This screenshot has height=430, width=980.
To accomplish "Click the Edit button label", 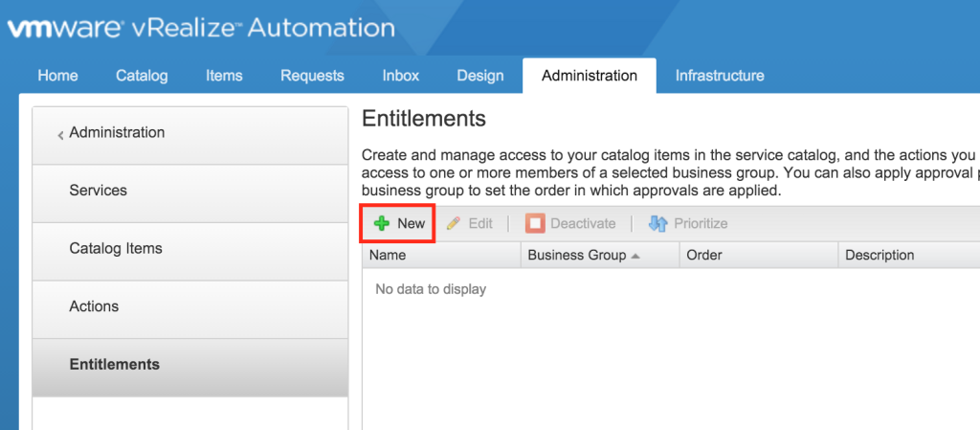I will [x=480, y=223].
